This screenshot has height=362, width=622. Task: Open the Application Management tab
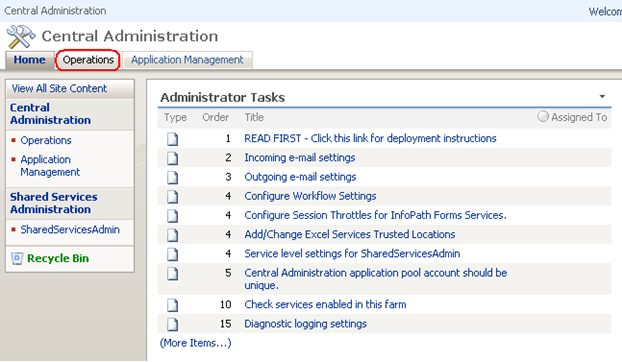(x=187, y=60)
